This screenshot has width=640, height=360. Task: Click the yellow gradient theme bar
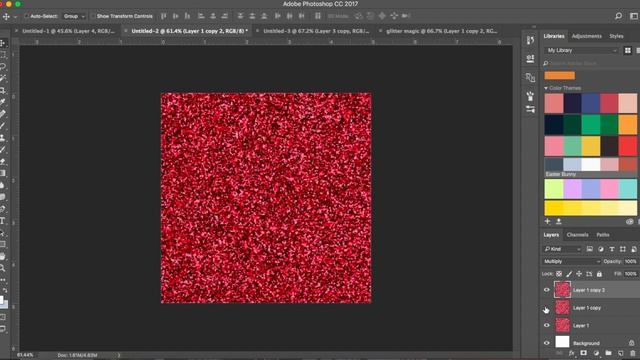[590, 208]
